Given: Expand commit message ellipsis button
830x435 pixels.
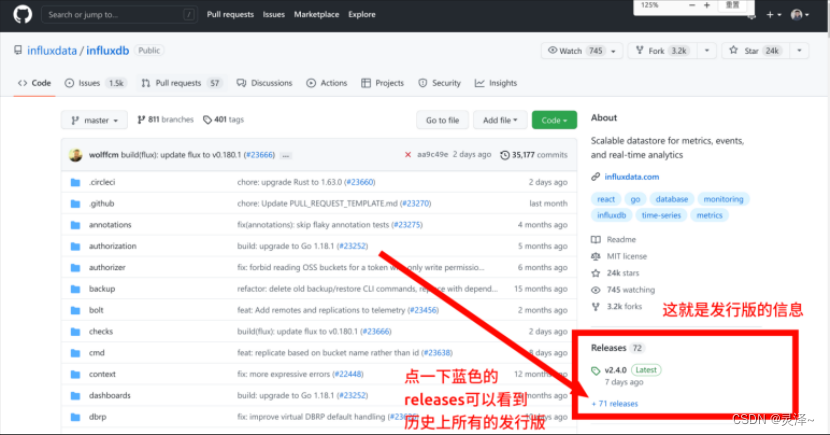Looking at the screenshot, I should tap(286, 156).
